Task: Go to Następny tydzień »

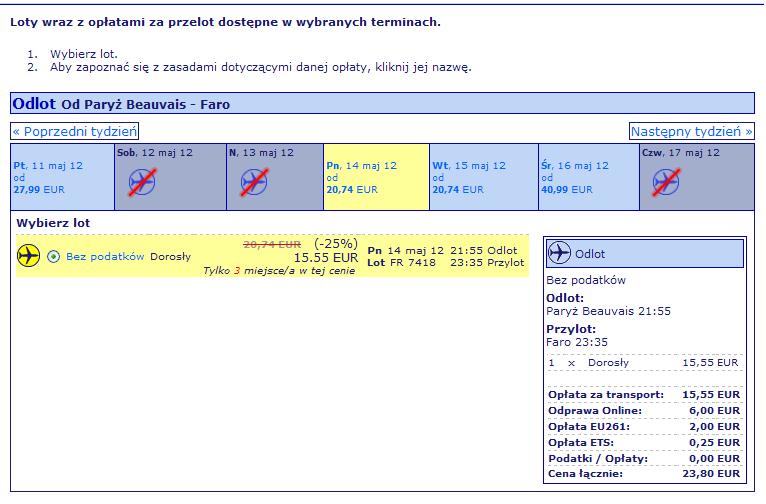Action: click(691, 131)
